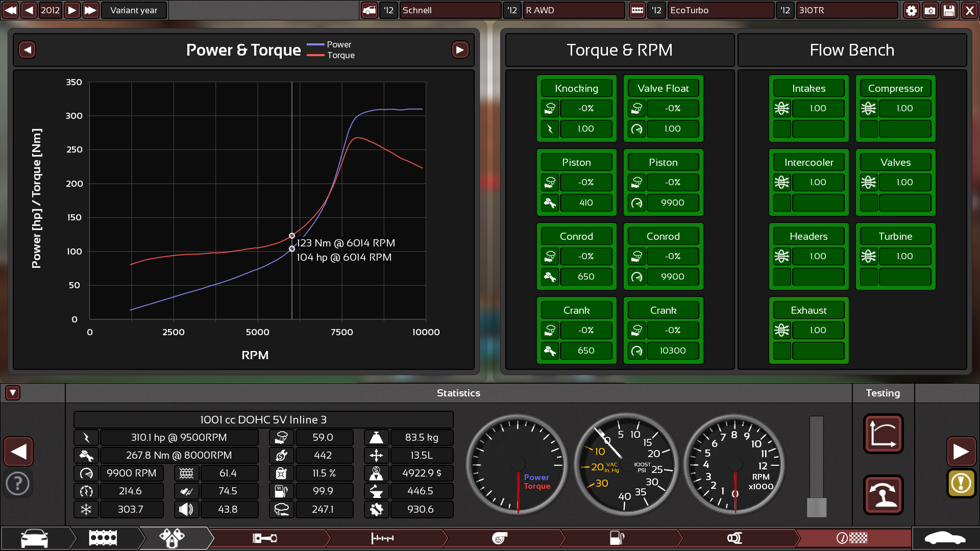Click the Intakes airflow icon

click(782, 108)
